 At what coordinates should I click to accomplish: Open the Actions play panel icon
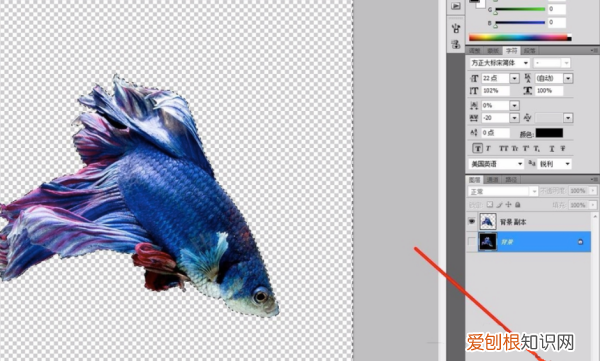click(455, 6)
